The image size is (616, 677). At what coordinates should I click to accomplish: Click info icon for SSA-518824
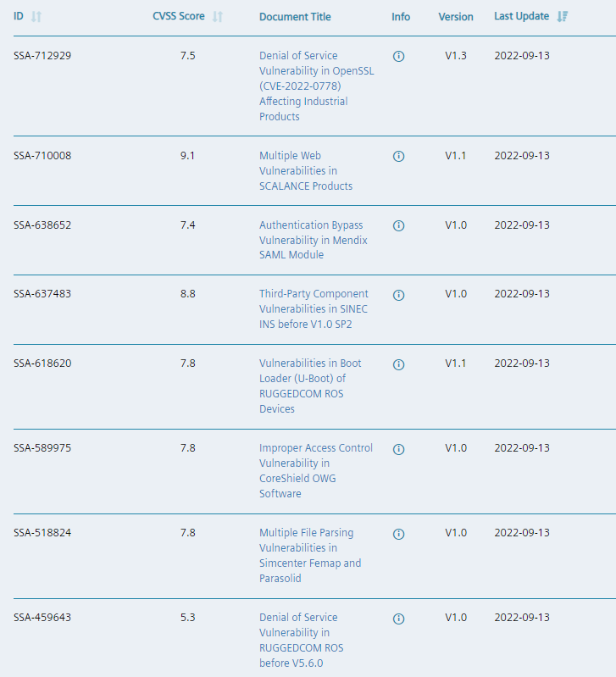(399, 534)
